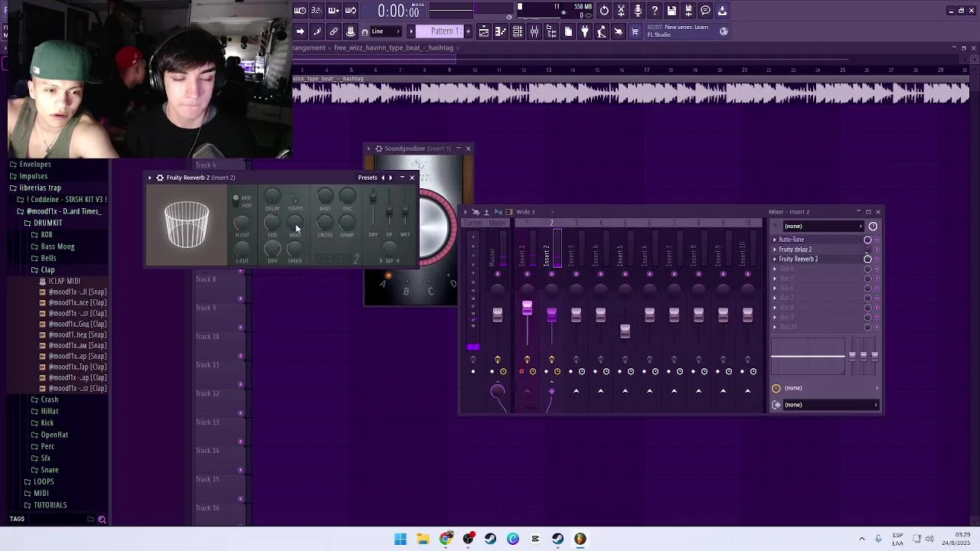Open File Explorer in the taskbar
980x551 pixels.
coord(423,539)
